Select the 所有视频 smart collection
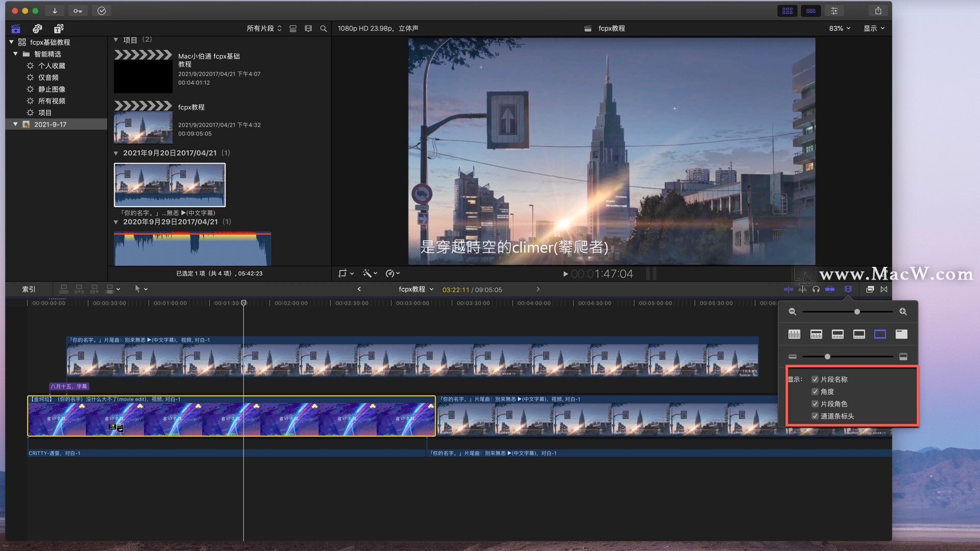The image size is (980, 551). click(52, 101)
